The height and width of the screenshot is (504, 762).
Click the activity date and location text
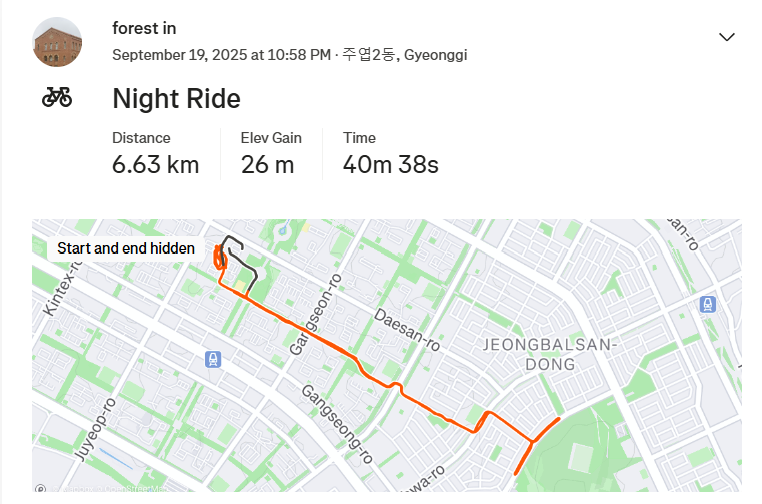pyautogui.click(x=289, y=54)
